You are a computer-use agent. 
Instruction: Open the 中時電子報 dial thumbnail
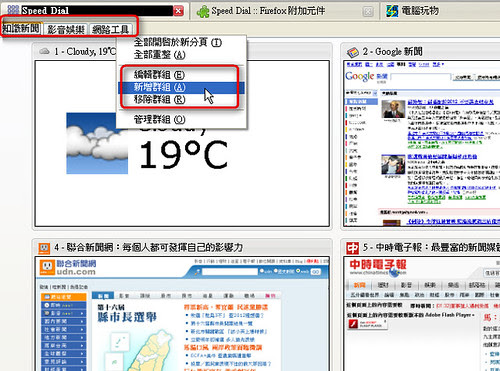click(x=422, y=313)
